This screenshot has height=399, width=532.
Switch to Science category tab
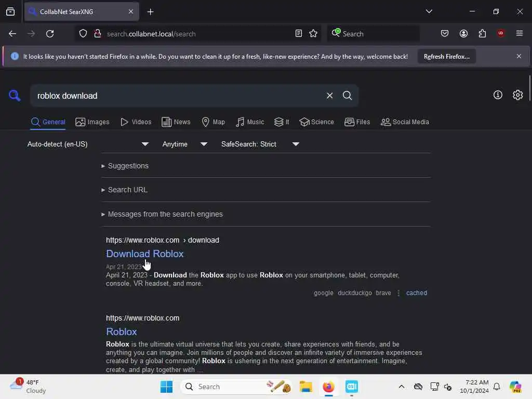pyautogui.click(x=316, y=122)
